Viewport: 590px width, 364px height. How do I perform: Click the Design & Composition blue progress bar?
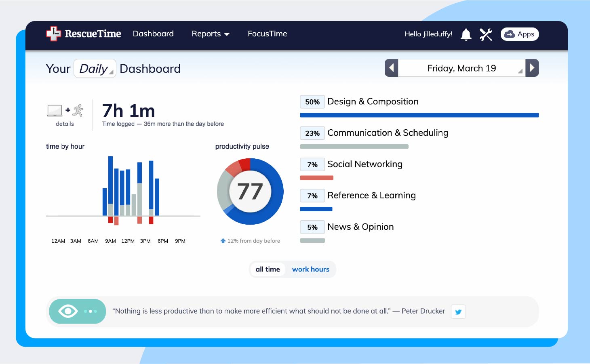pyautogui.click(x=419, y=115)
